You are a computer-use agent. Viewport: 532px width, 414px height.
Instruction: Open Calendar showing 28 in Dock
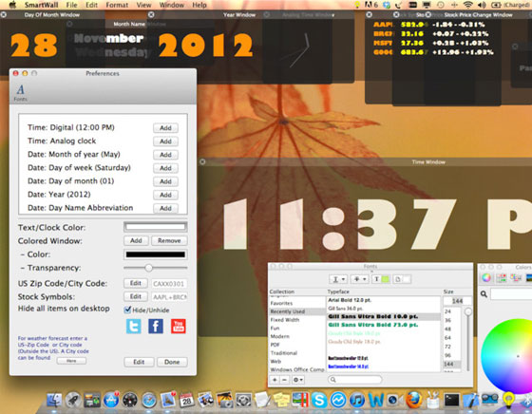[x=186, y=401]
